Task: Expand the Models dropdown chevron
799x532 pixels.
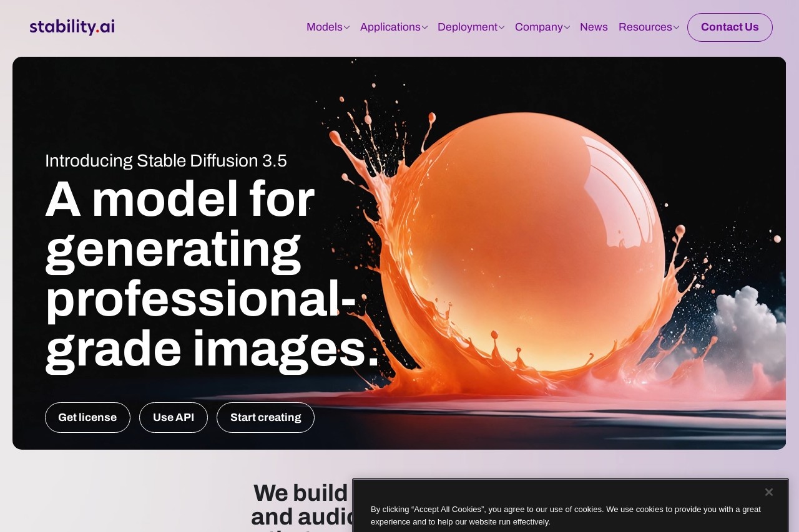Action: tap(346, 27)
